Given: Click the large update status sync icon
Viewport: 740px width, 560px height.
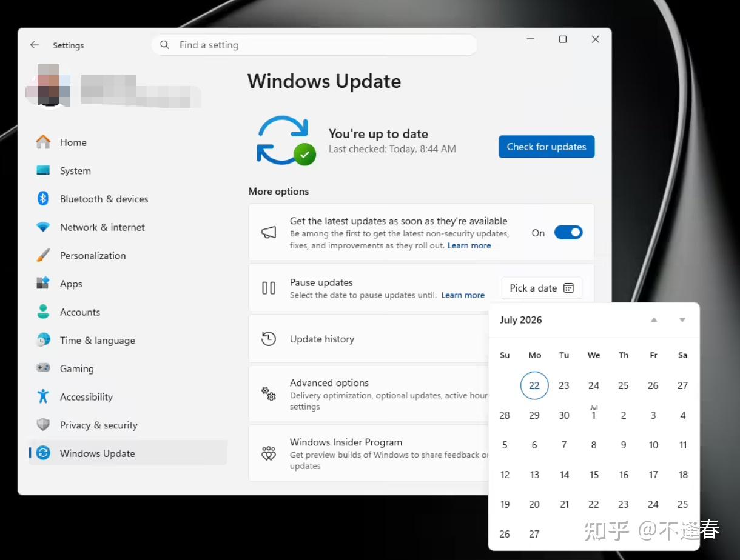Looking at the screenshot, I should pyautogui.click(x=286, y=141).
